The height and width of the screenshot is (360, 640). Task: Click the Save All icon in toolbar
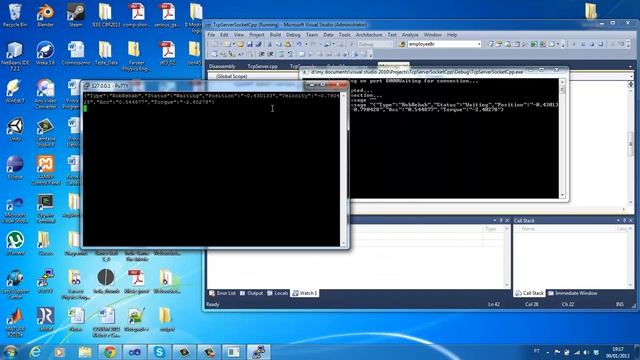click(x=258, y=44)
